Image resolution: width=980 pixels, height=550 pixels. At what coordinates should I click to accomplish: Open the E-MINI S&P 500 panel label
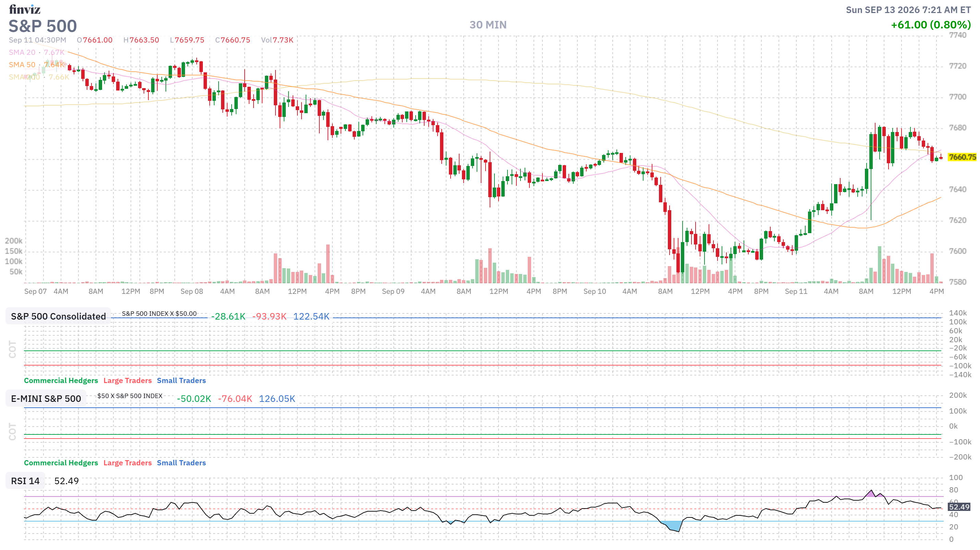click(x=46, y=398)
